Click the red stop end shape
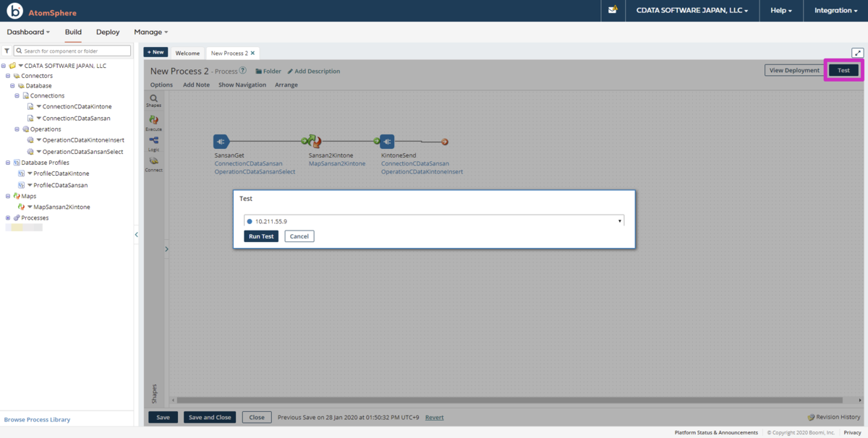Viewport: 868px width, 438px height. click(x=445, y=142)
